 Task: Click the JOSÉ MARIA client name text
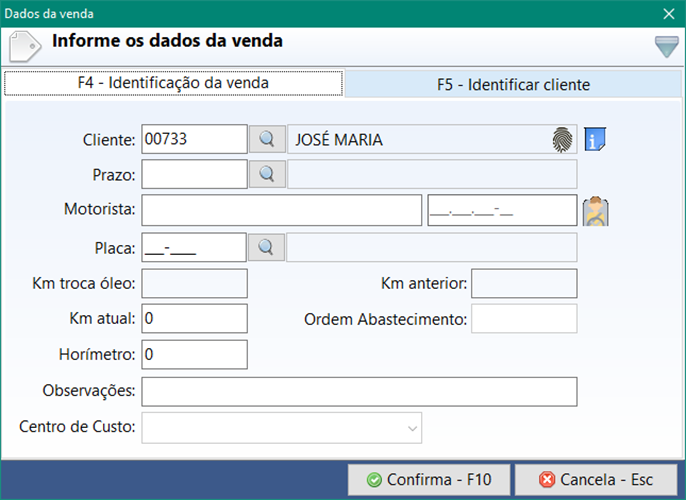[339, 140]
